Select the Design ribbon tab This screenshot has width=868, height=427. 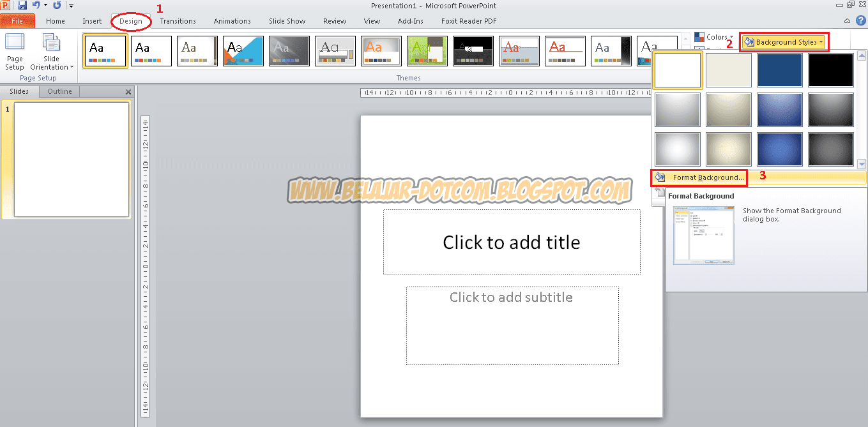click(x=131, y=21)
